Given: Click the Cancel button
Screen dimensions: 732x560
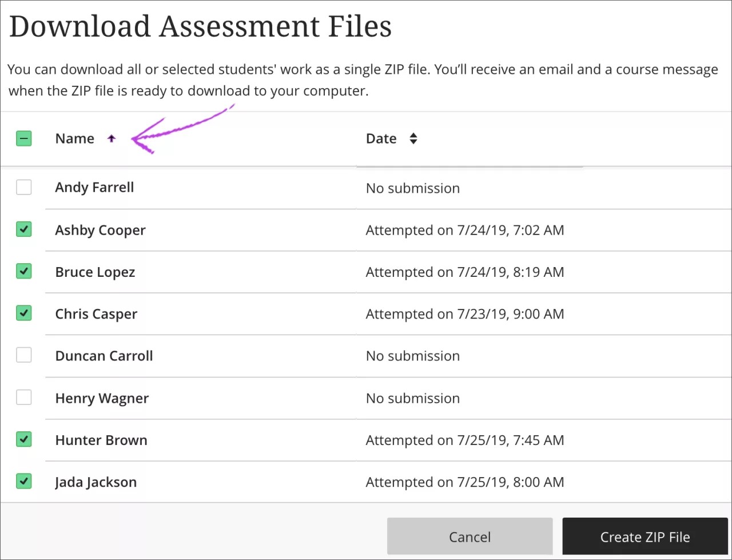Looking at the screenshot, I should (x=470, y=537).
